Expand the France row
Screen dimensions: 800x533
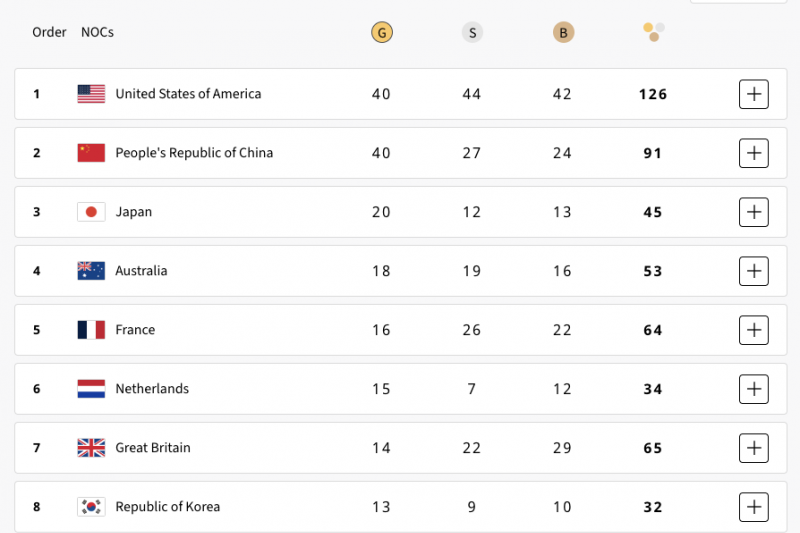point(754,330)
